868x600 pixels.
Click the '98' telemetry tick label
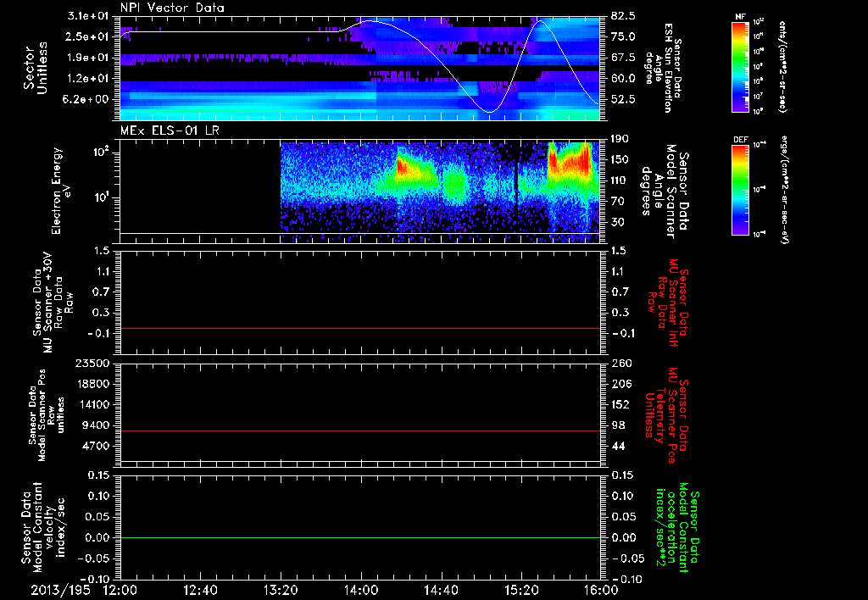618,425
